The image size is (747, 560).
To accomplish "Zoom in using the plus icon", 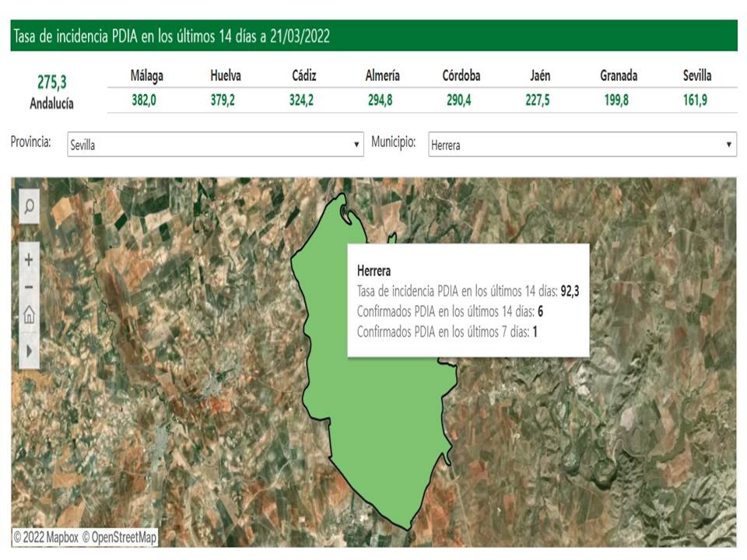I will 28,258.
